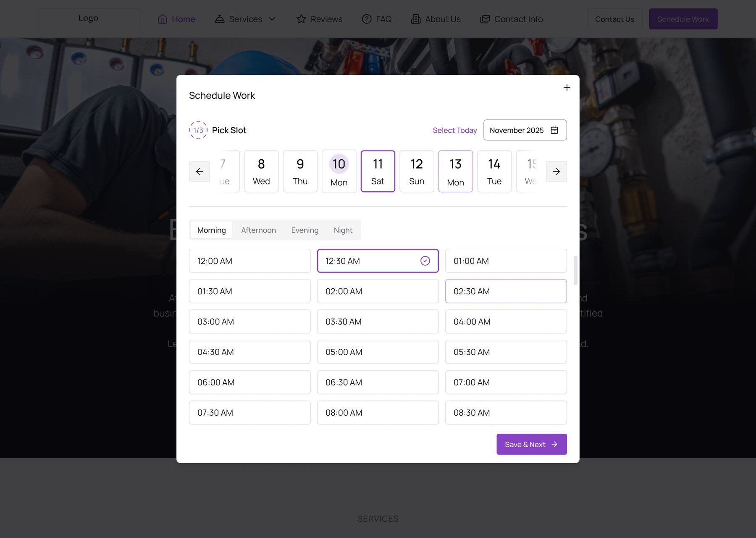
Task: Click the Services bell icon
Action: pyautogui.click(x=220, y=19)
